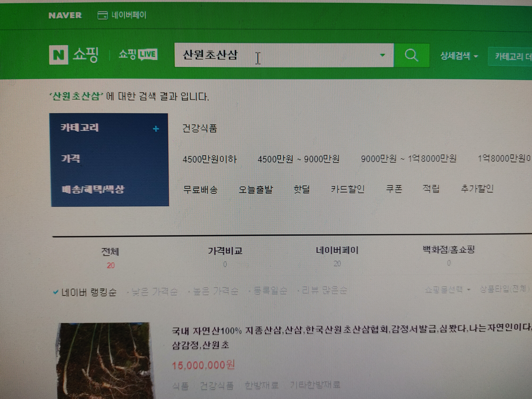Expand 카테고리 with the plus icon
The height and width of the screenshot is (399, 532).
click(156, 129)
